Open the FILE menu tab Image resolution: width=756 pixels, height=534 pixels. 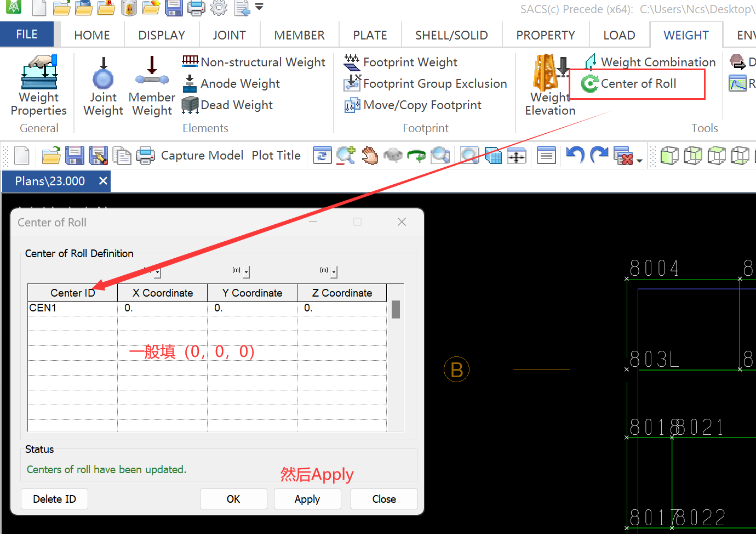coord(27,35)
